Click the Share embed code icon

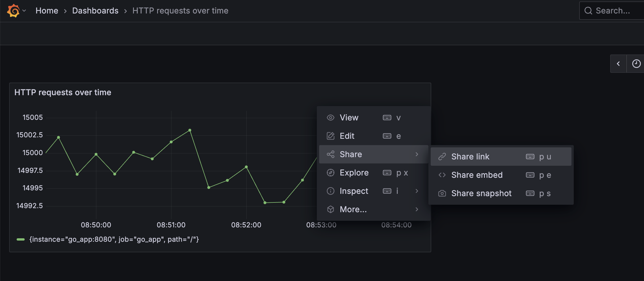[442, 175]
